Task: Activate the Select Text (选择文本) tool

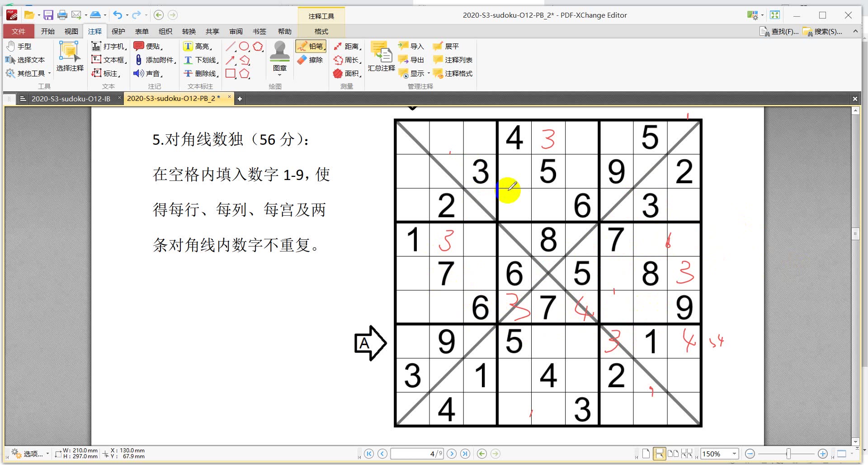Action: (x=25, y=60)
